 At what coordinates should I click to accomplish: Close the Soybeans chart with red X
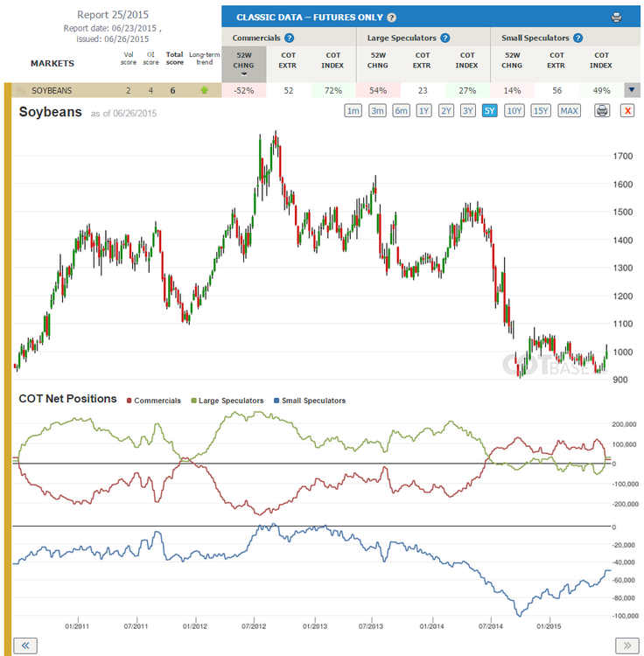[x=627, y=111]
